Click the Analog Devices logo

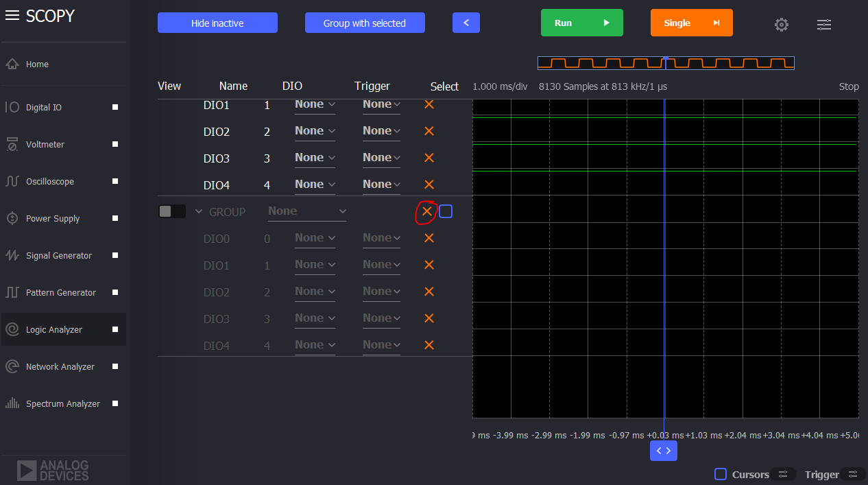pos(53,471)
